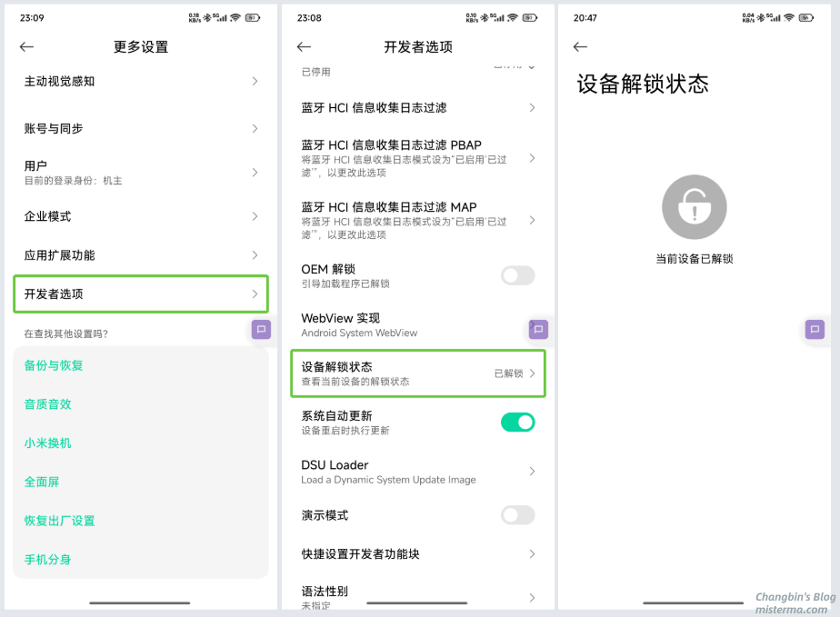Open the 恢复出厂设置 link

tap(59, 521)
